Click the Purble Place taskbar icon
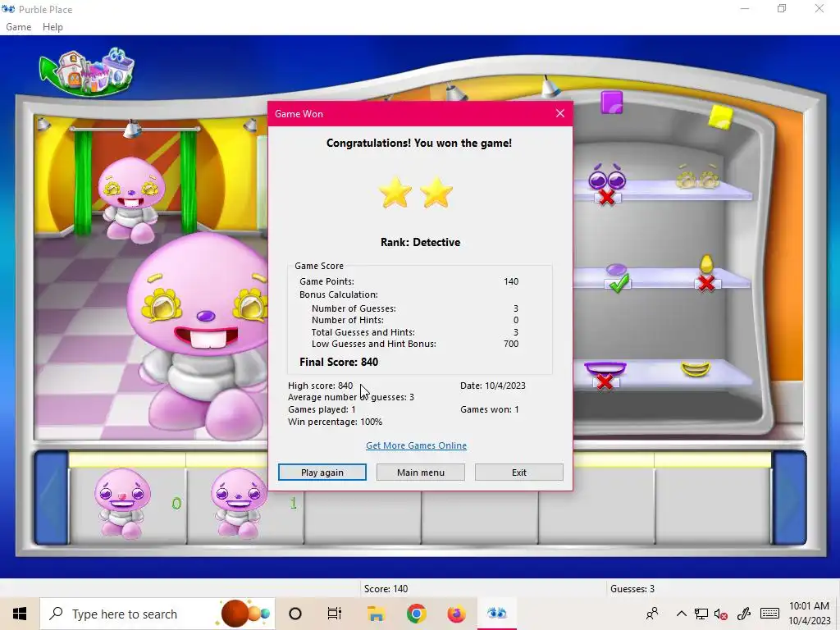Screen dimensions: 840x630 496,614
